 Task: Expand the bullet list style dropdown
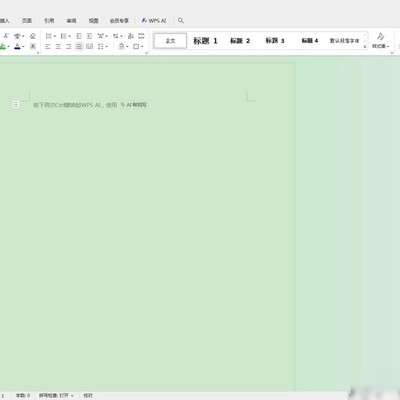click(x=55, y=36)
